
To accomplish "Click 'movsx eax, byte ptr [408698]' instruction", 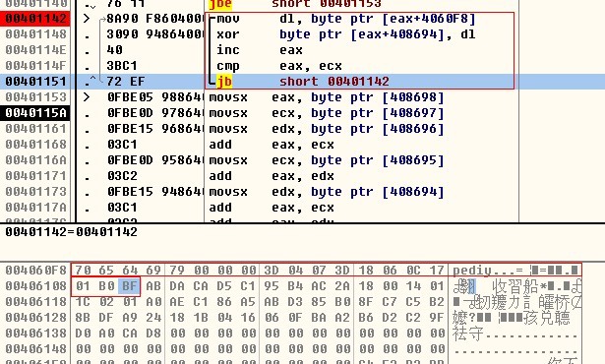I will point(327,97).
